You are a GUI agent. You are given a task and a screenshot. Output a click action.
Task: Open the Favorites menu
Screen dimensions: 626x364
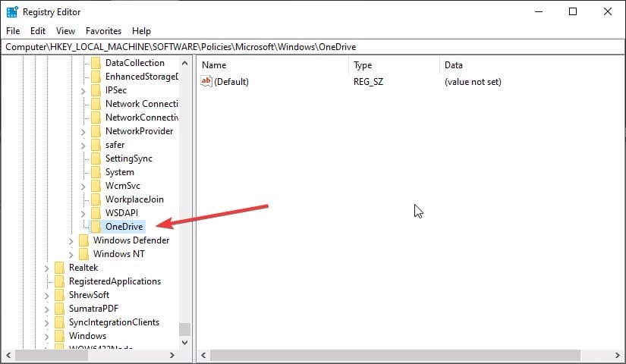coord(103,31)
